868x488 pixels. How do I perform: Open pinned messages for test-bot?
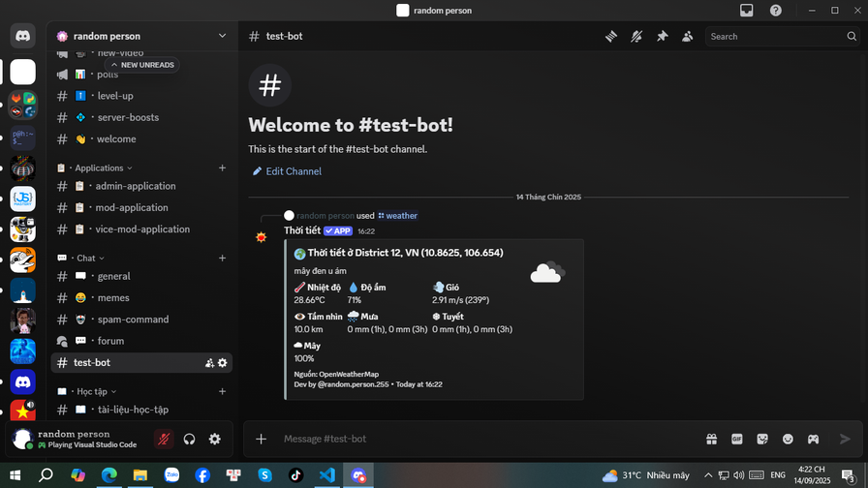tap(662, 37)
